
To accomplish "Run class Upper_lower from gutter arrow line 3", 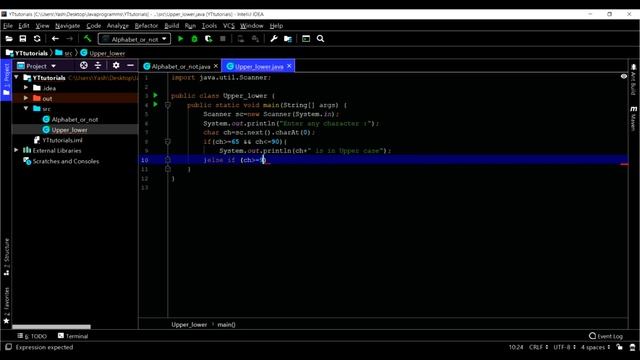I will pos(156,95).
